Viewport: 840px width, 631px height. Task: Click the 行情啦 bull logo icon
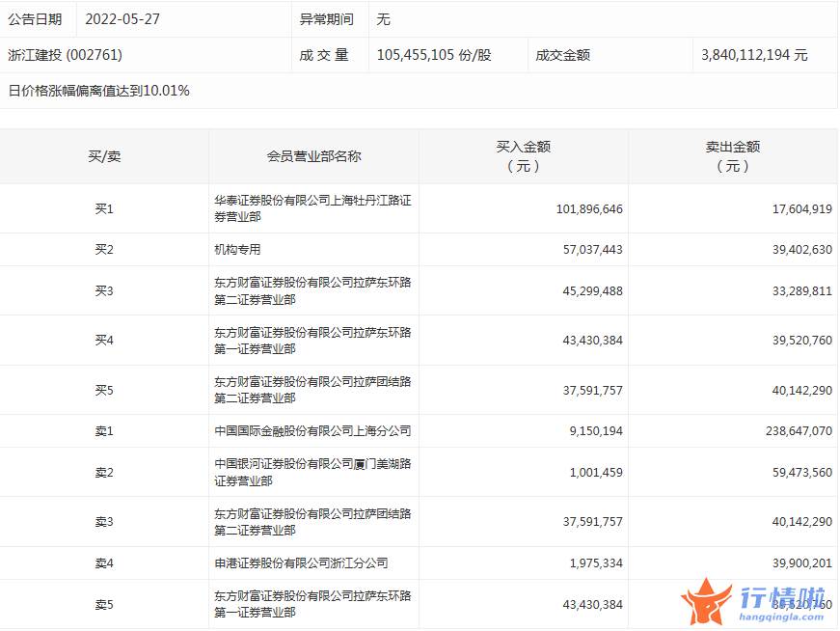pos(707,601)
